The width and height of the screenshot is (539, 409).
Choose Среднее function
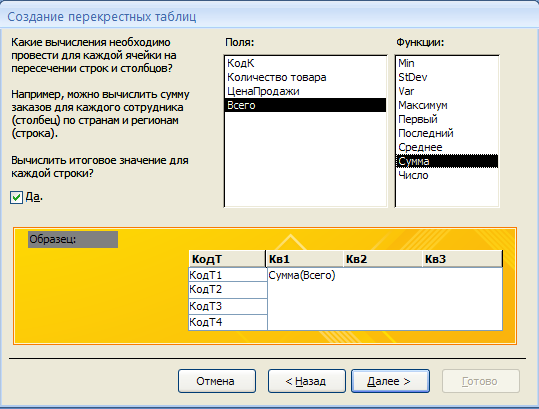[447, 147]
